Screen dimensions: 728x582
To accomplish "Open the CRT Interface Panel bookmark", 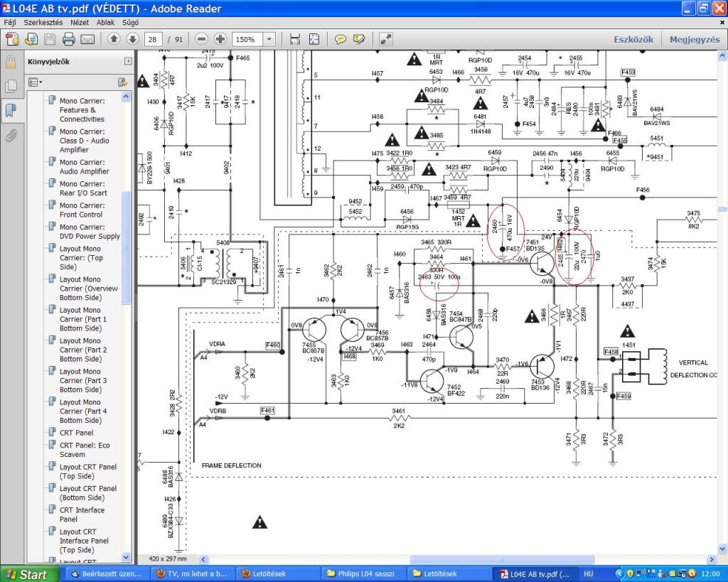I will coord(82,514).
